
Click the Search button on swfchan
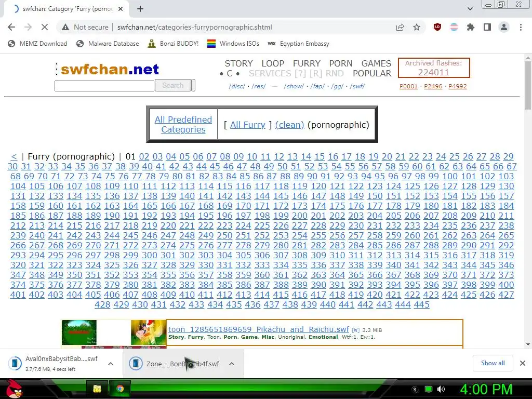click(x=172, y=86)
